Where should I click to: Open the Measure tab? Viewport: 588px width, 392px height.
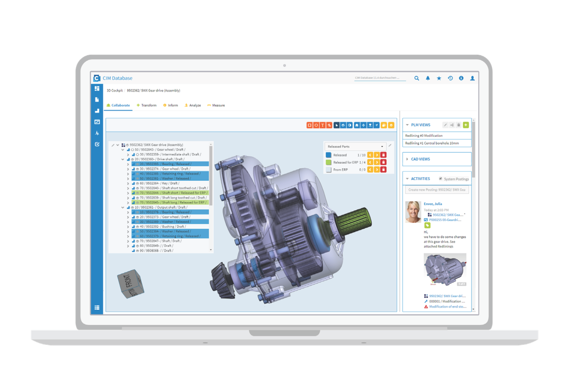point(216,105)
